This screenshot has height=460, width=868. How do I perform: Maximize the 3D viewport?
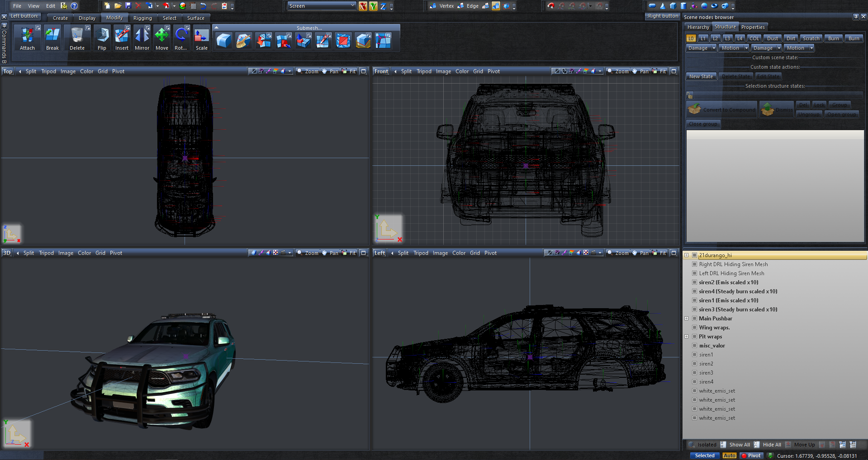pyautogui.click(x=363, y=253)
